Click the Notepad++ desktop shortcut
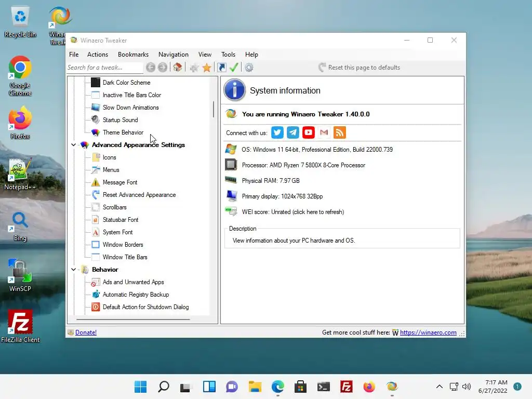This screenshot has width=532, height=399. (20, 174)
